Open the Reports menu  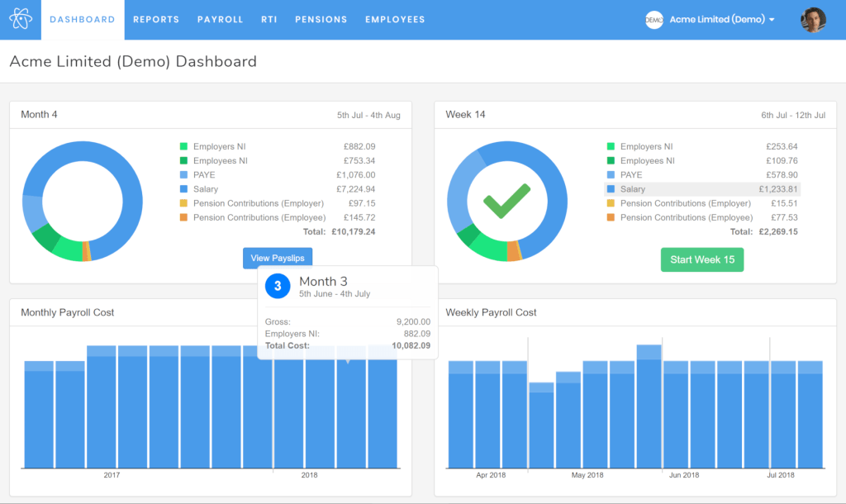tap(156, 20)
